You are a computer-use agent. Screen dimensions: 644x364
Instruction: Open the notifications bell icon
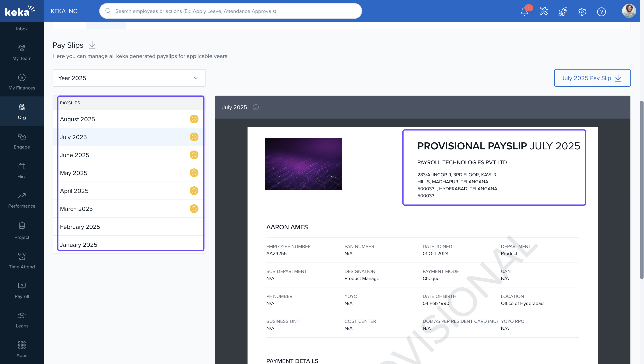524,12
